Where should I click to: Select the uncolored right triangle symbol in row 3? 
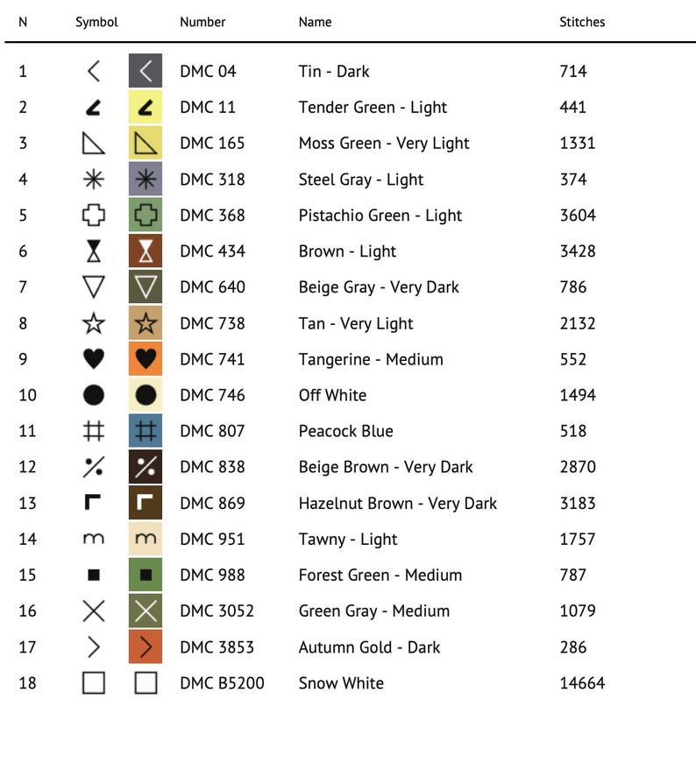coord(94,143)
